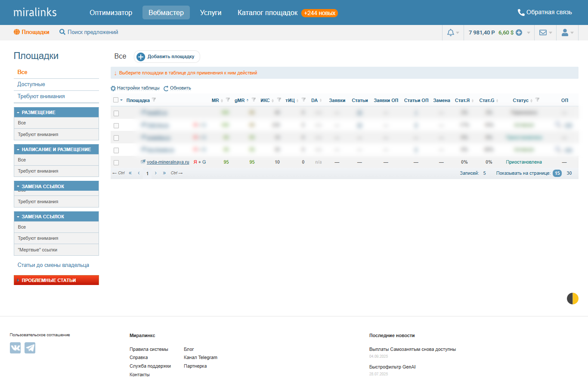Click the VK social network icon

pyautogui.click(x=15, y=348)
